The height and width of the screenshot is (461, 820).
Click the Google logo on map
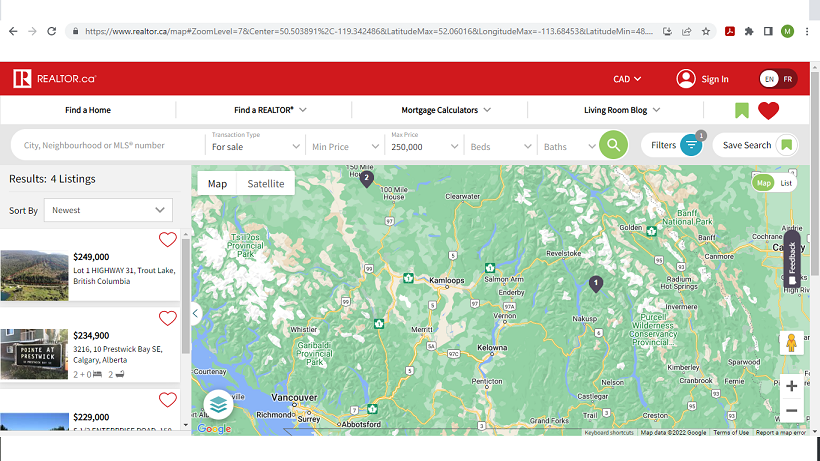pos(214,429)
